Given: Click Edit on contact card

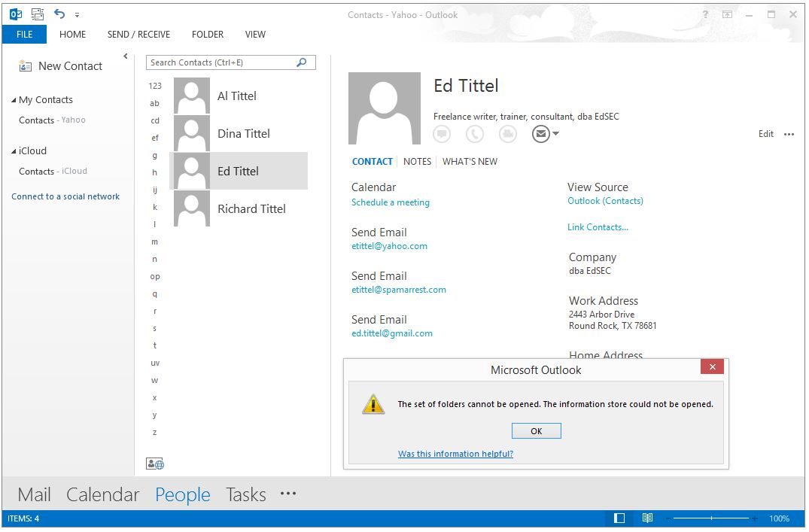Looking at the screenshot, I should (x=765, y=134).
